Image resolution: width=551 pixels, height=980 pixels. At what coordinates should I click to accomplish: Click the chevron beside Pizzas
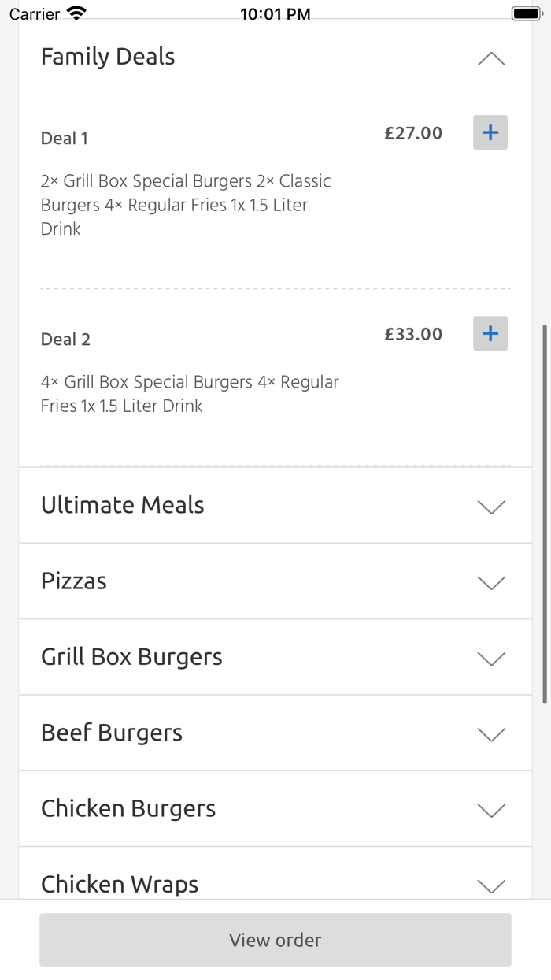pyautogui.click(x=490, y=583)
